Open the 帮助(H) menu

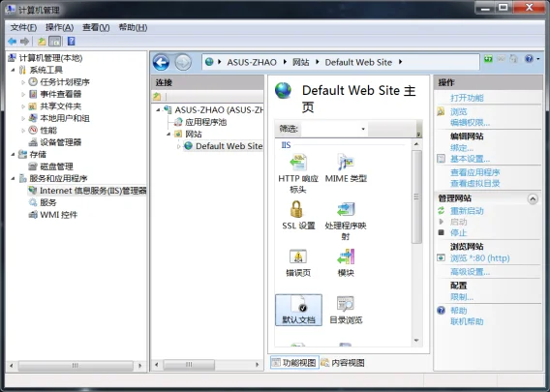(x=133, y=27)
